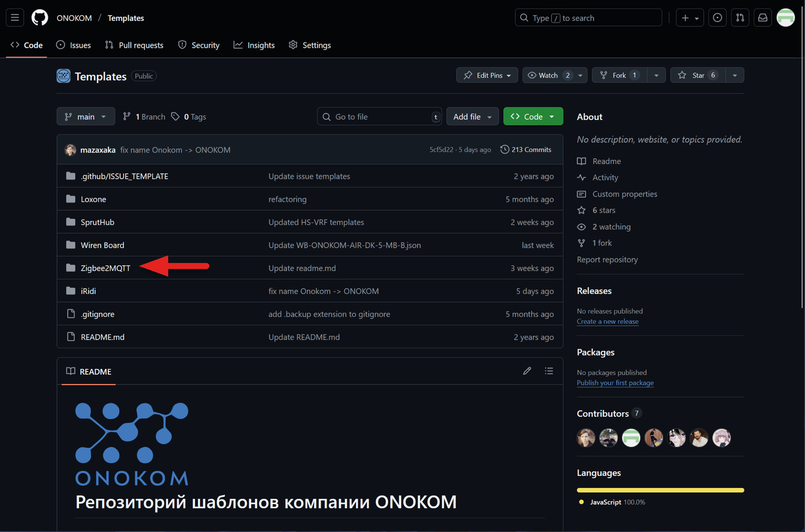Open the main branch selector dropdown
This screenshot has height=532, width=805.
pyautogui.click(x=85, y=116)
